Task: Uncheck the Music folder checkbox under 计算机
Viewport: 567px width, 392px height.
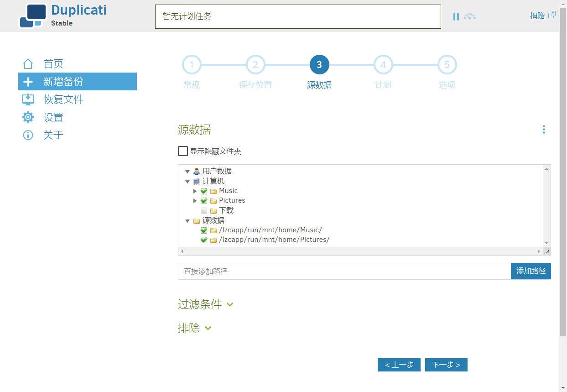Action: [204, 191]
